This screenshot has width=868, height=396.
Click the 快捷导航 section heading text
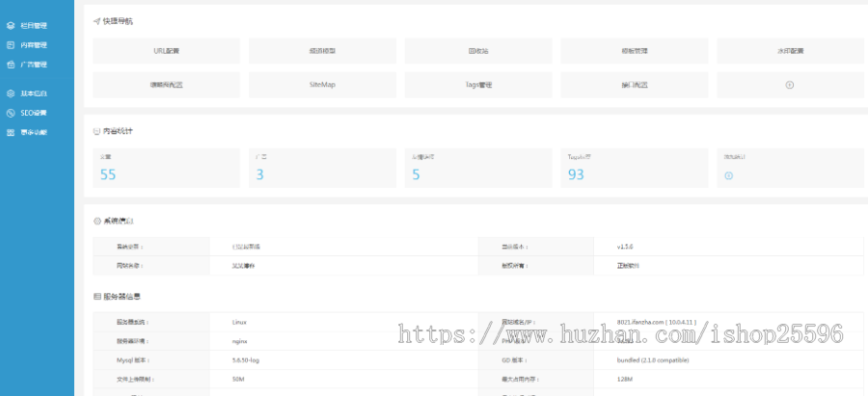point(118,21)
